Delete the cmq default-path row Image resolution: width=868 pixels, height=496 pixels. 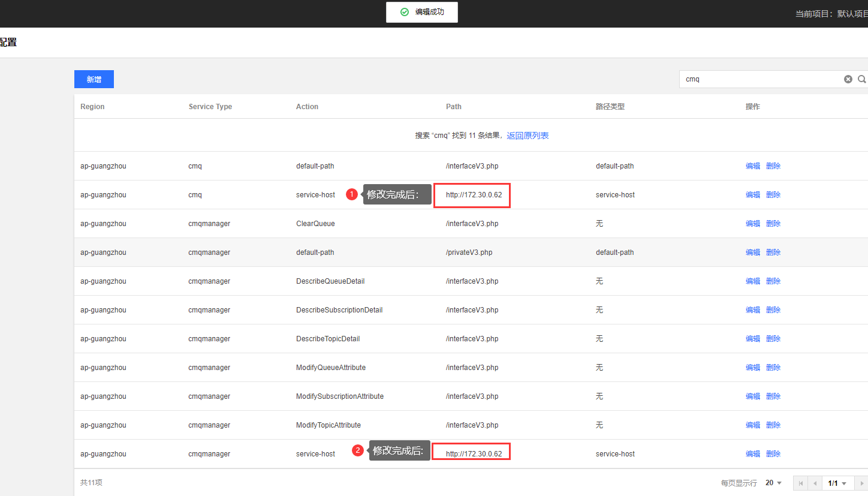click(x=773, y=166)
